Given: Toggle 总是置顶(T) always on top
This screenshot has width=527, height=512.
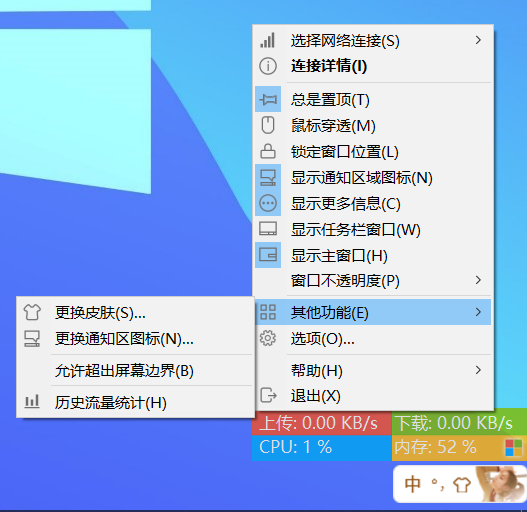Looking at the screenshot, I should pos(373,99).
